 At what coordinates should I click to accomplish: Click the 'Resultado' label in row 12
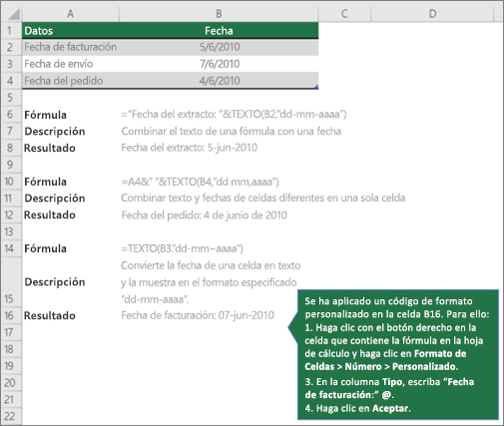(50, 214)
